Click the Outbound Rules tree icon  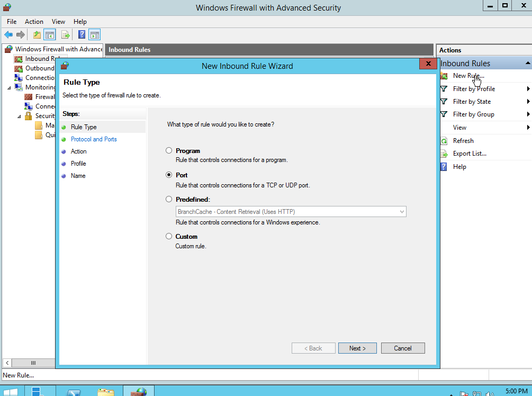(19, 68)
